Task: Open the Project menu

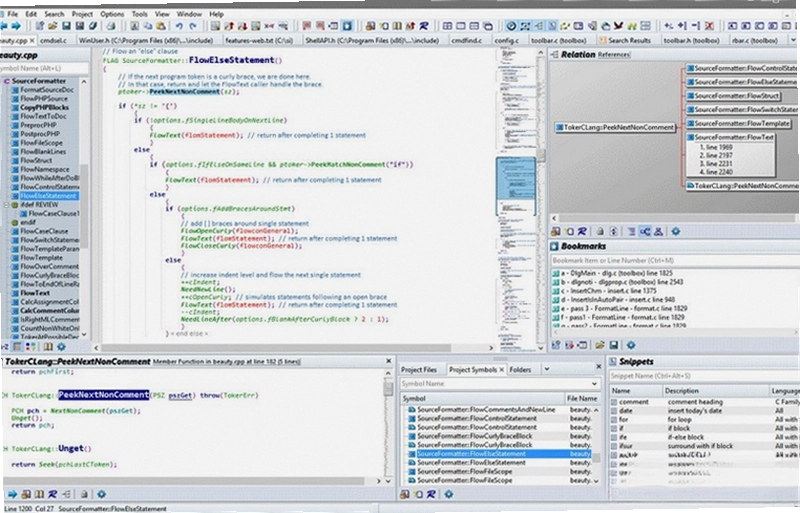Action: coord(82,14)
